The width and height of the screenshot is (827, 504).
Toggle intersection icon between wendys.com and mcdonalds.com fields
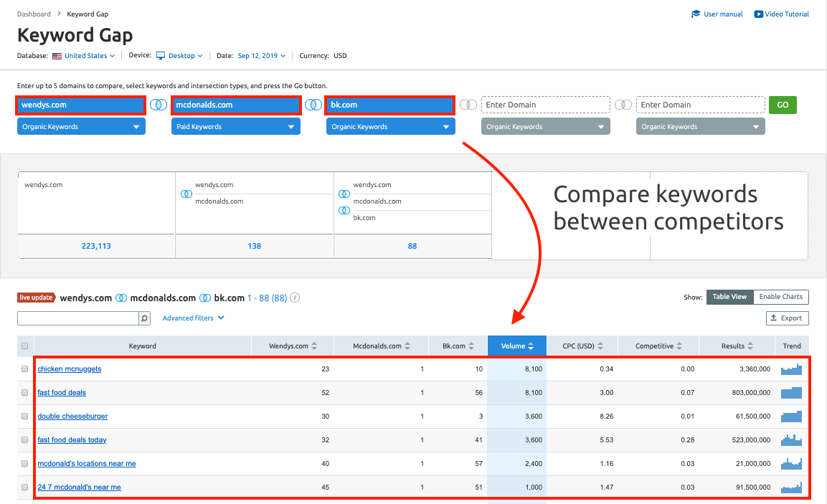tap(159, 105)
